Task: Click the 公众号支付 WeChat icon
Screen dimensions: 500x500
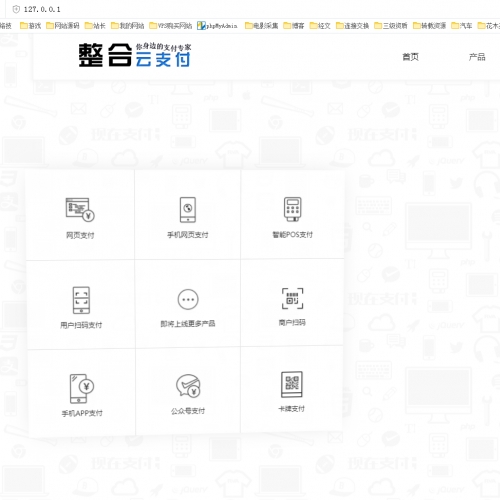Action: click(x=188, y=386)
